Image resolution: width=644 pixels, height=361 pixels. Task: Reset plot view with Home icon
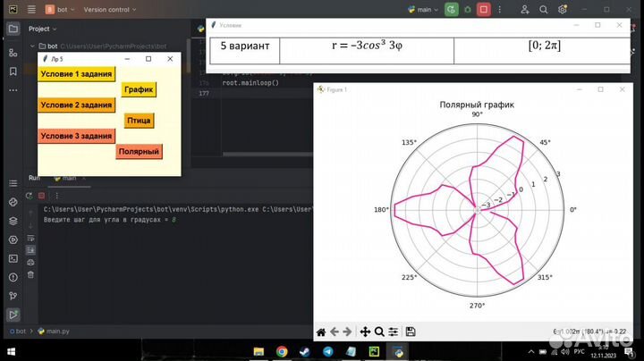coord(321,332)
